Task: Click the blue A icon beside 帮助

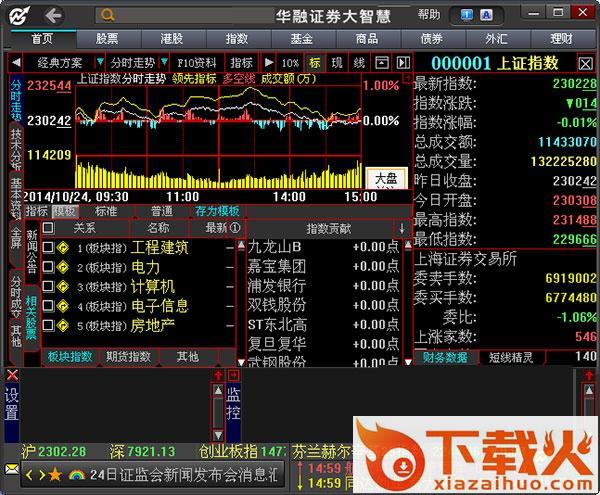Action: [x=486, y=15]
